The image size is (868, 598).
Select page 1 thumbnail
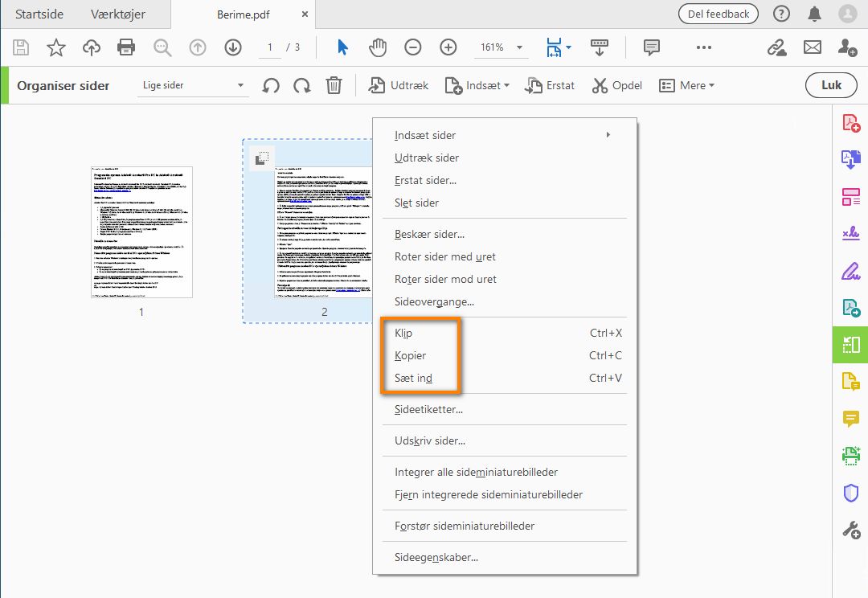pos(141,232)
